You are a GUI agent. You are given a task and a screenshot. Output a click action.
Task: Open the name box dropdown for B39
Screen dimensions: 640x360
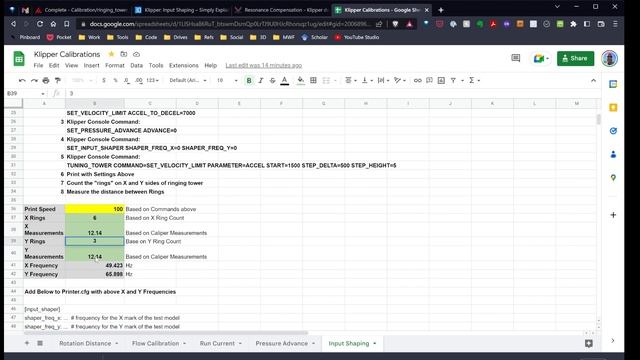42,93
